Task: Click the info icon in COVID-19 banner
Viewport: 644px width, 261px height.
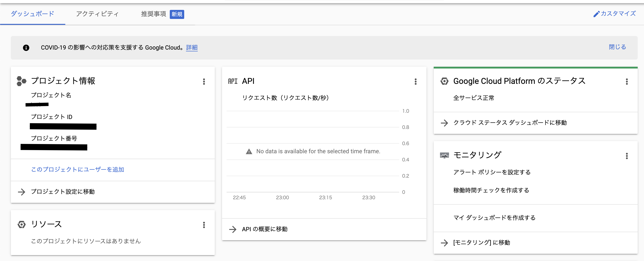Action: pos(26,48)
